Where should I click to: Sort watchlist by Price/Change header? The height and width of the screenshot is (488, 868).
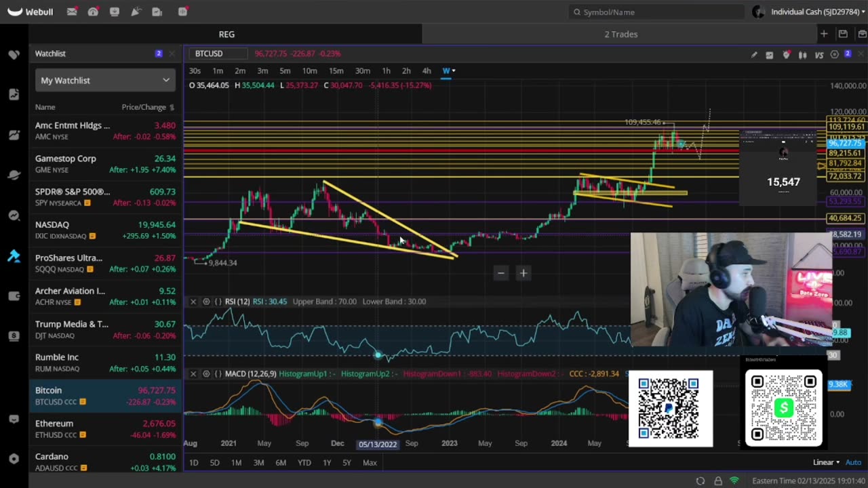point(148,107)
